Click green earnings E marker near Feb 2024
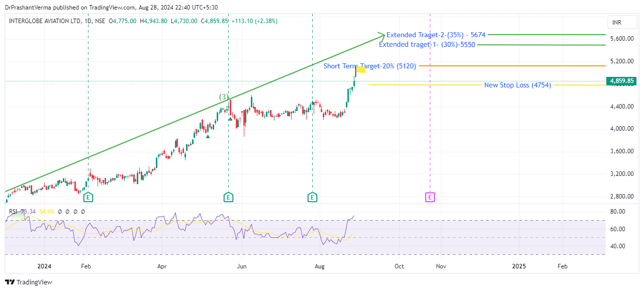 [x=88, y=197]
